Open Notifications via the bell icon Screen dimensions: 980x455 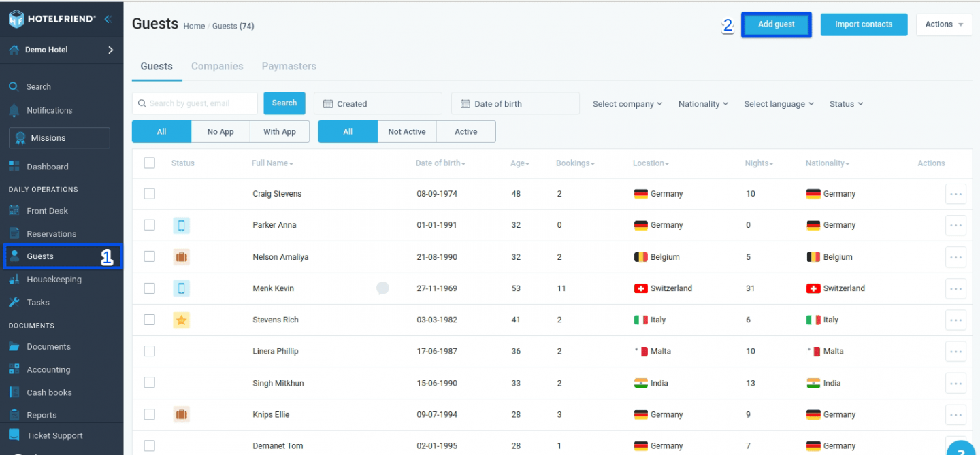point(14,110)
